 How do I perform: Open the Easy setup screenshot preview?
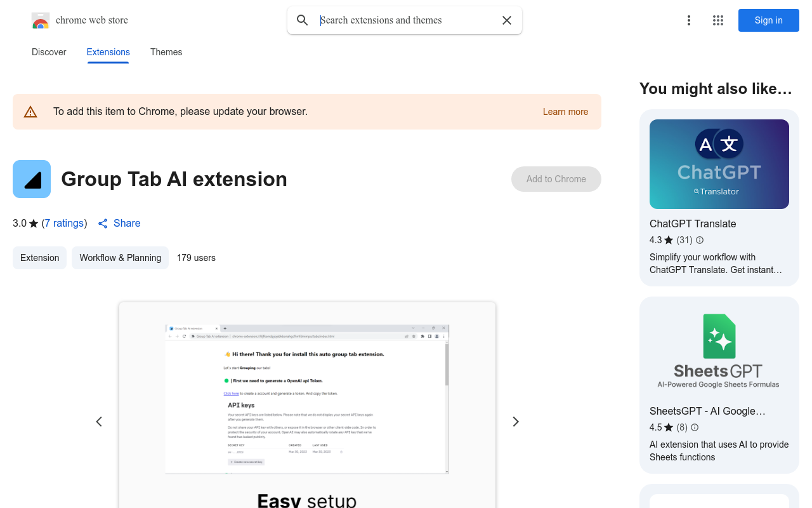(x=307, y=405)
